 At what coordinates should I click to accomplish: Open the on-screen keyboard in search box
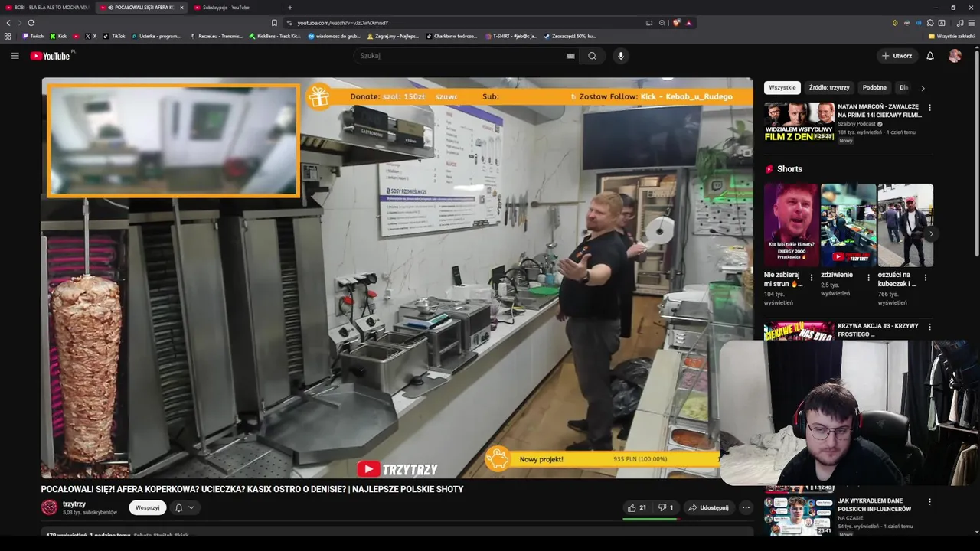click(570, 56)
